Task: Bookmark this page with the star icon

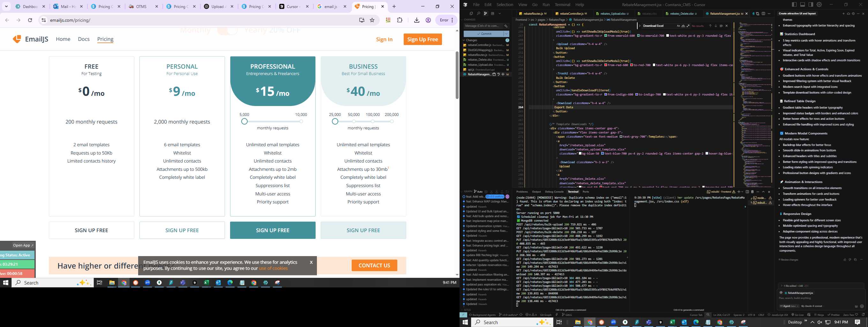Action: coord(372,20)
